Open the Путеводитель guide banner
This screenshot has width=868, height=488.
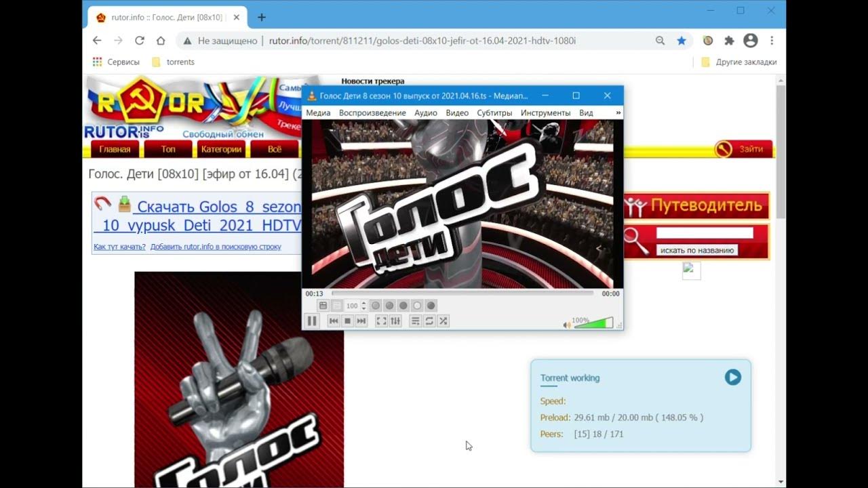coord(697,205)
